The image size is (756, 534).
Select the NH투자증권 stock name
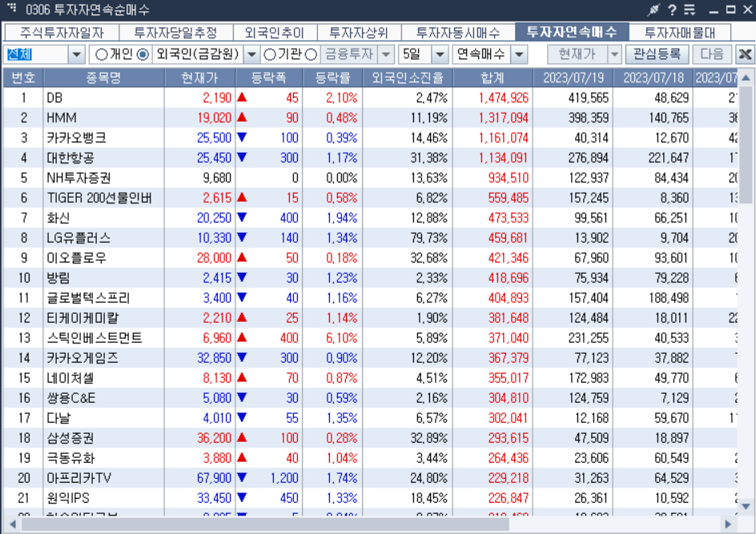point(78,178)
